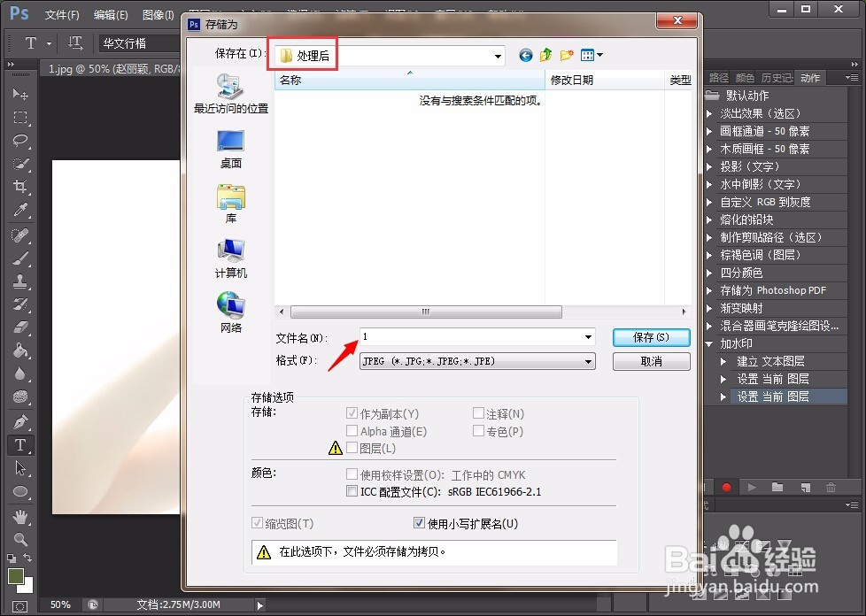Select the Eyedropper tool

(x=20, y=209)
